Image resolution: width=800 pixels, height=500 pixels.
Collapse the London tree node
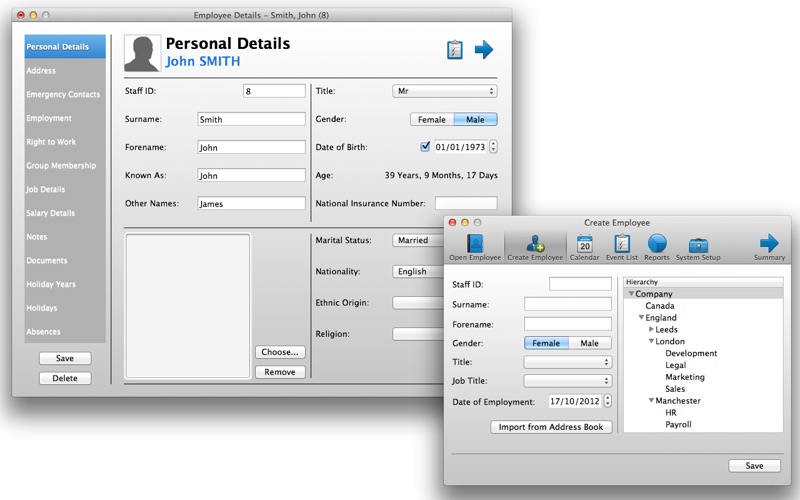[x=652, y=341]
